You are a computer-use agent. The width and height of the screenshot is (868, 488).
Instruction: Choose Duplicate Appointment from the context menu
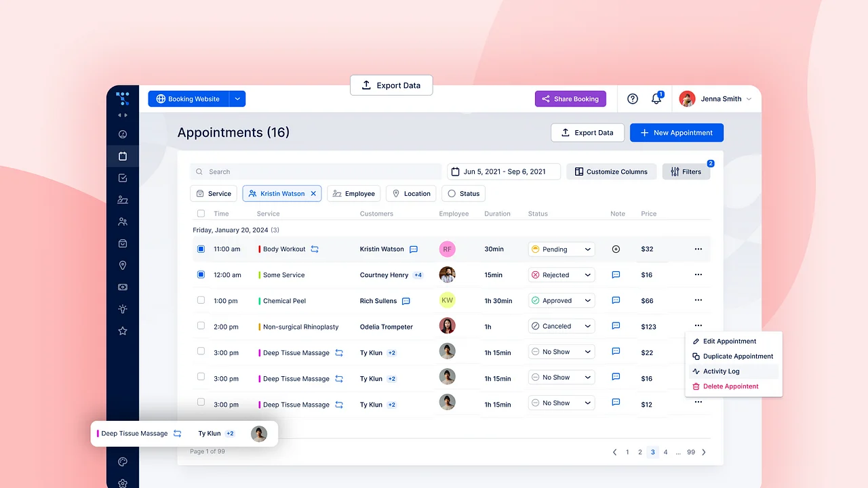738,356
